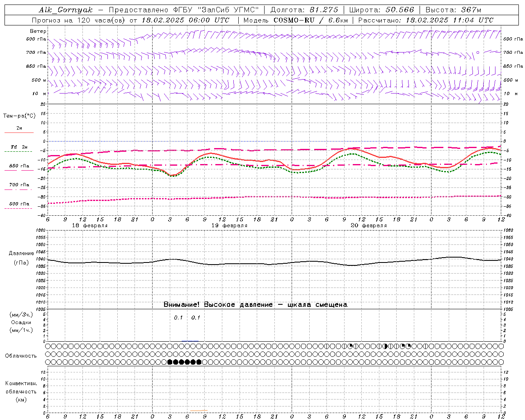The width and height of the screenshot is (525, 420).
Task: Click the (мм/1ч.) precipitation unit label
Action: pos(21,330)
